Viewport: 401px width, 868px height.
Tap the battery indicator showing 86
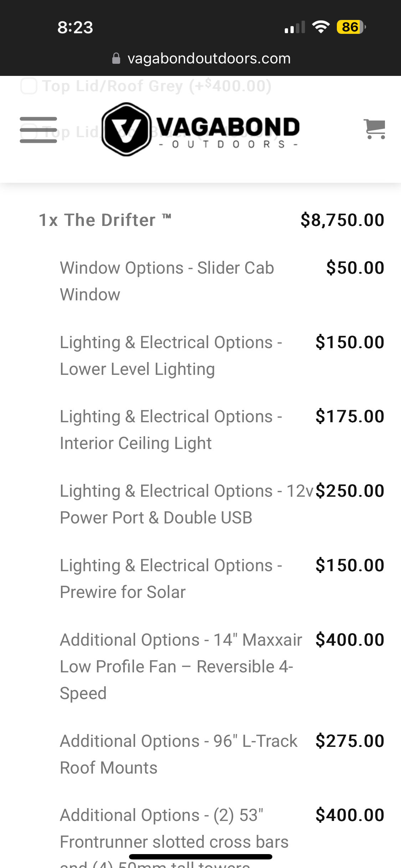pyautogui.click(x=351, y=27)
